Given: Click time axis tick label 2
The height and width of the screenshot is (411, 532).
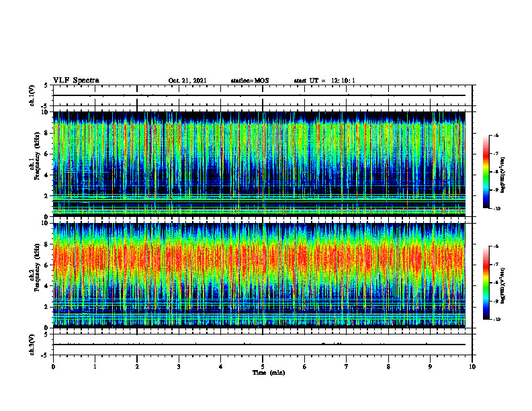Looking at the screenshot, I should 137,367.
